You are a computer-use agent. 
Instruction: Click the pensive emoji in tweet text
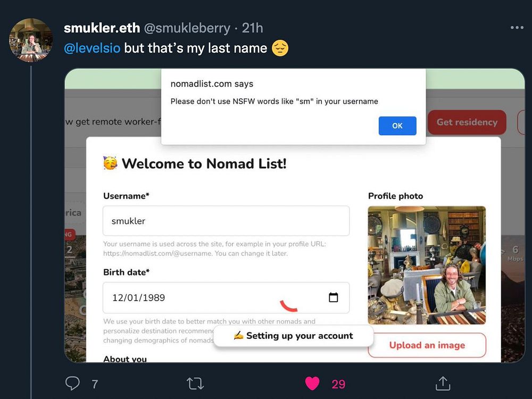[280, 48]
